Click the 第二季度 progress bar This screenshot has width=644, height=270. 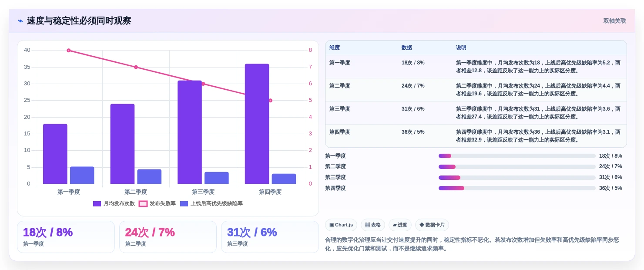517,167
